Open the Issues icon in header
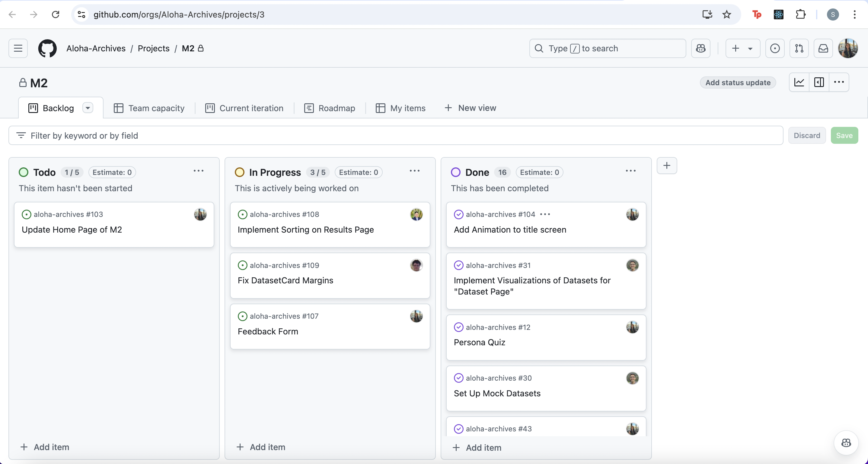The height and width of the screenshot is (464, 868). click(775, 48)
